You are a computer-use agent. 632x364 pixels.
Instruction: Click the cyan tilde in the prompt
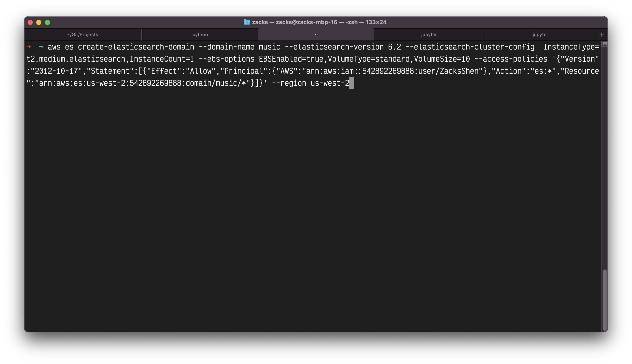41,47
